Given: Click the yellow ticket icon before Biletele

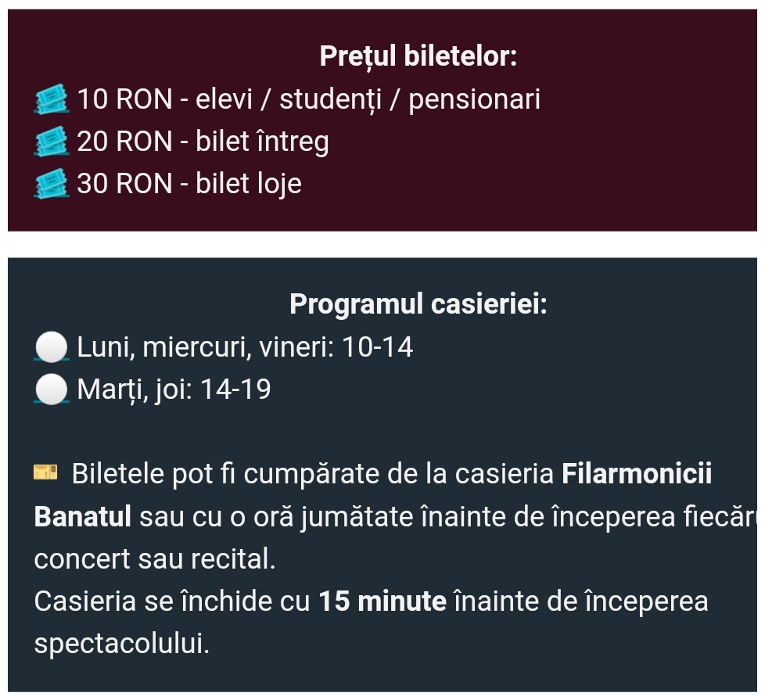Looking at the screenshot, I should tap(45, 472).
